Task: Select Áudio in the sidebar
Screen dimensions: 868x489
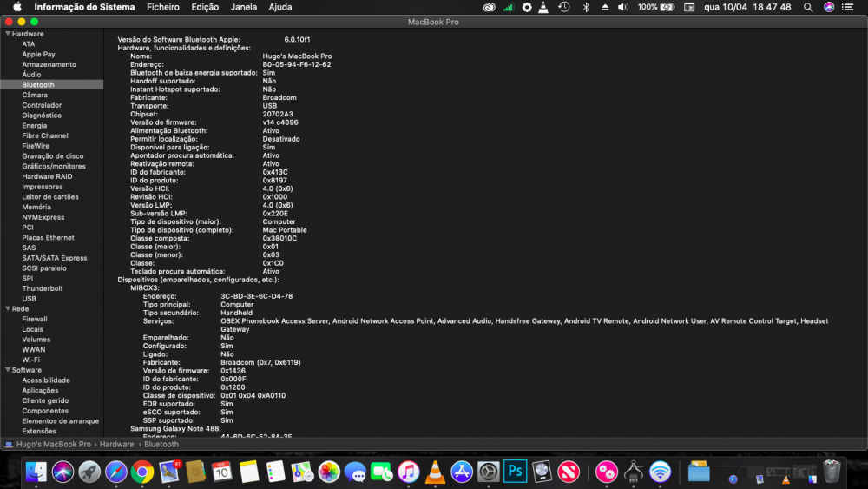Action: click(31, 74)
